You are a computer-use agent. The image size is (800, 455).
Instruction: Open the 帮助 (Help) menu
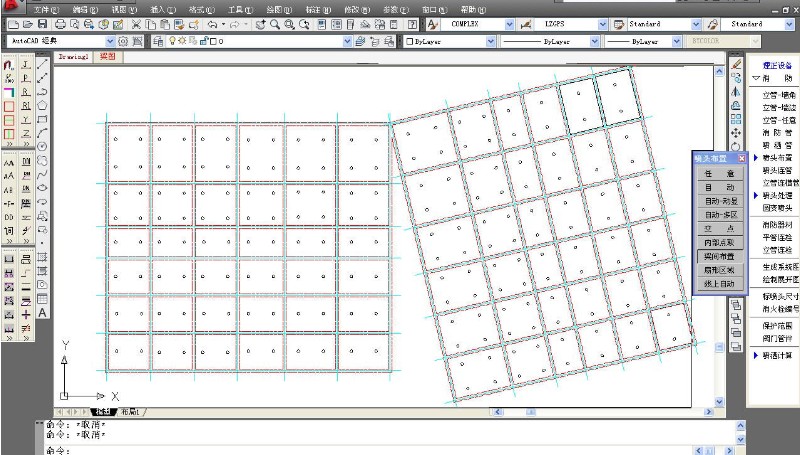(473, 9)
